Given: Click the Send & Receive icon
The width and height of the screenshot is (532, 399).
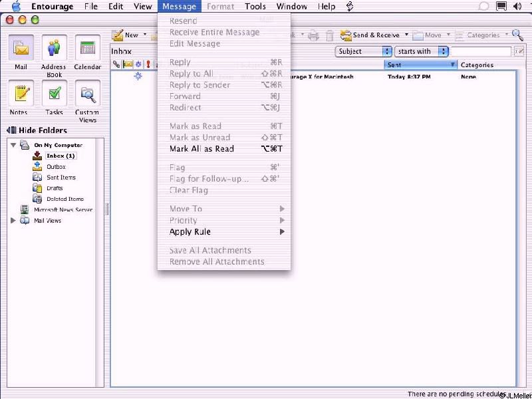Looking at the screenshot, I should (x=346, y=35).
